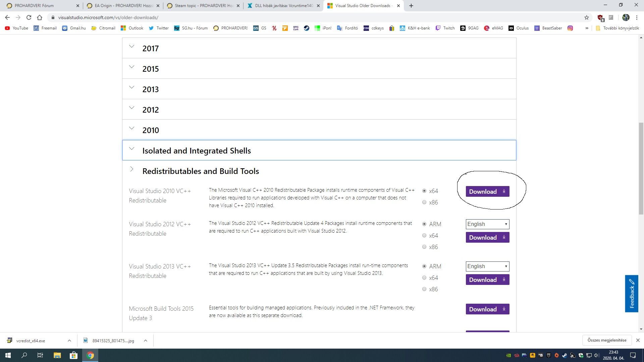The height and width of the screenshot is (362, 644).
Task: Expand Isolated and Integrated Shells section
Action: 319,150
